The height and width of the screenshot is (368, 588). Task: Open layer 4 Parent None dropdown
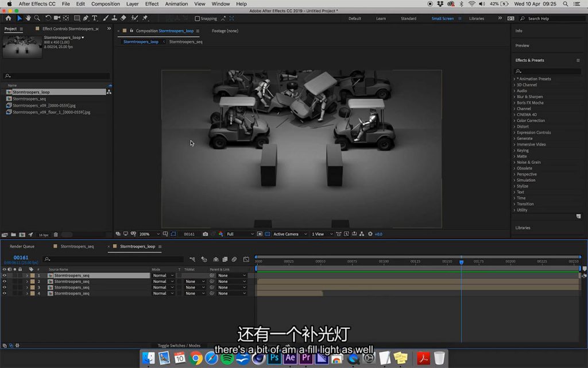point(232,293)
